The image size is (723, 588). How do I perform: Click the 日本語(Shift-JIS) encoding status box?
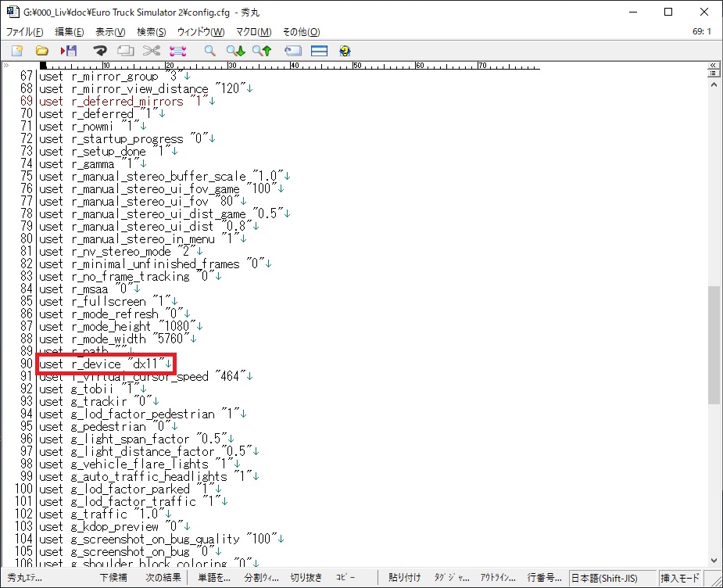[x=613, y=578]
